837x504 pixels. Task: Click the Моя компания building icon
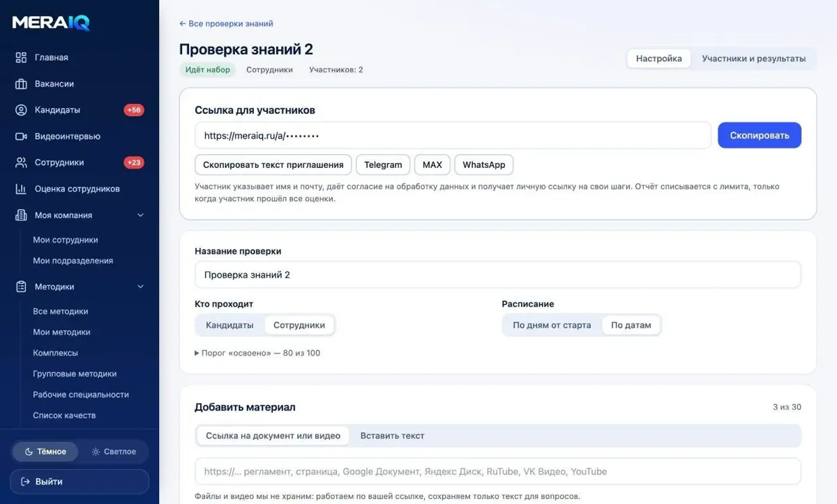click(x=21, y=215)
